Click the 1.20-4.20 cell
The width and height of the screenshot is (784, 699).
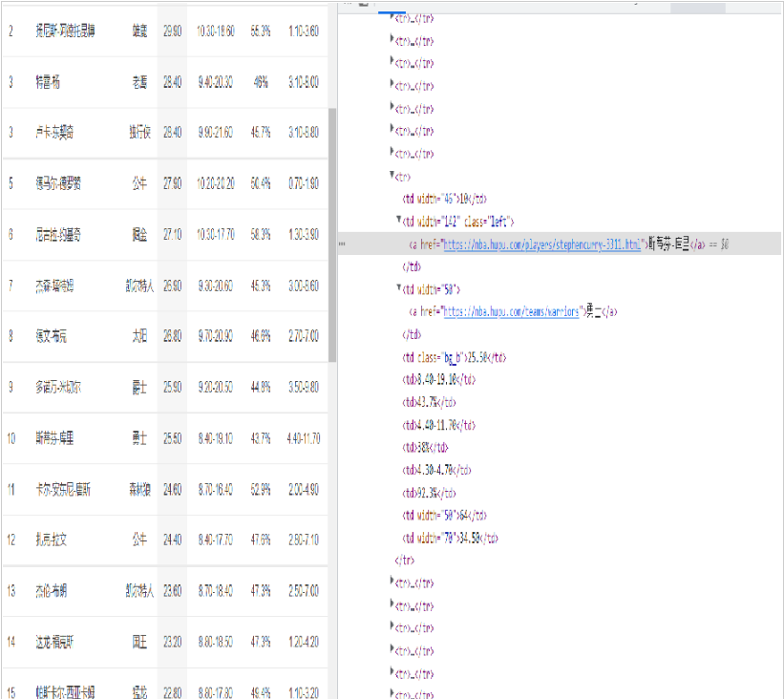pyautogui.click(x=304, y=642)
